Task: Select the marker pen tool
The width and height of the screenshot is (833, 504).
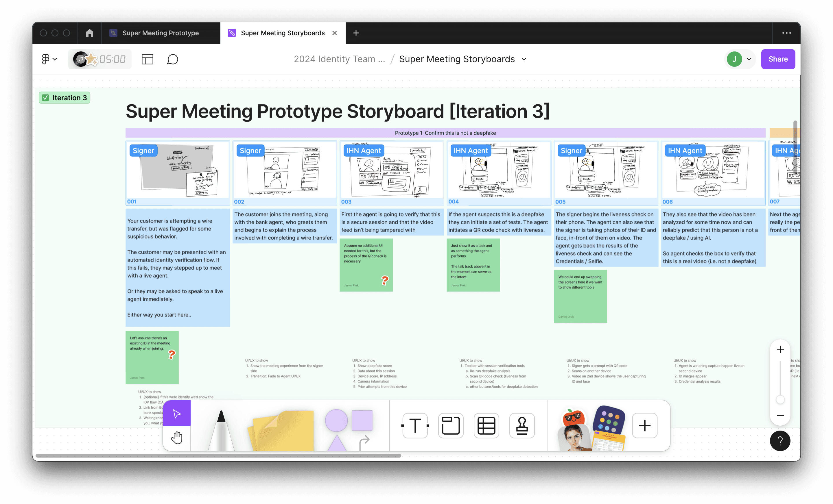Action: (x=221, y=431)
